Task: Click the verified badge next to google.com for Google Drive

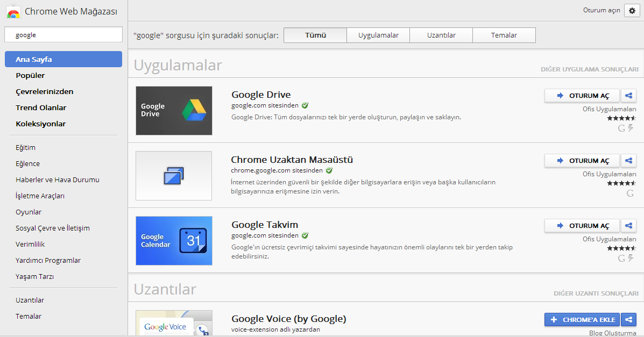Action: click(306, 105)
